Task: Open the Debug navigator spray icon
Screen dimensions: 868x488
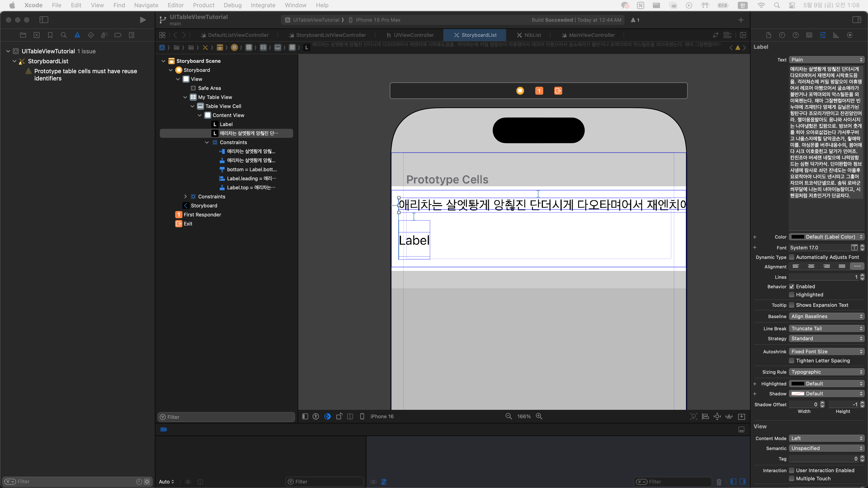Action: click(104, 35)
